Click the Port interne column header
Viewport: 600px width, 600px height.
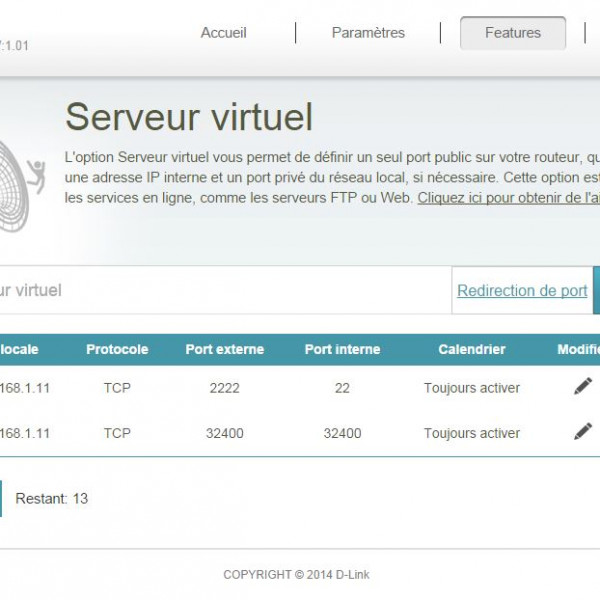point(342,349)
